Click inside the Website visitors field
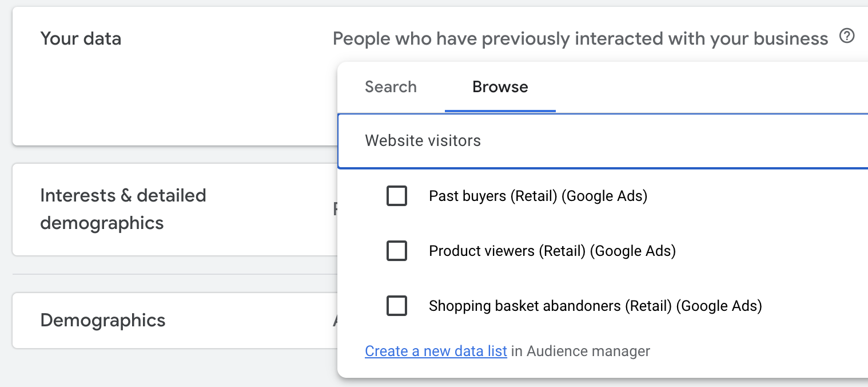Image resolution: width=868 pixels, height=387 pixels. (x=515, y=141)
